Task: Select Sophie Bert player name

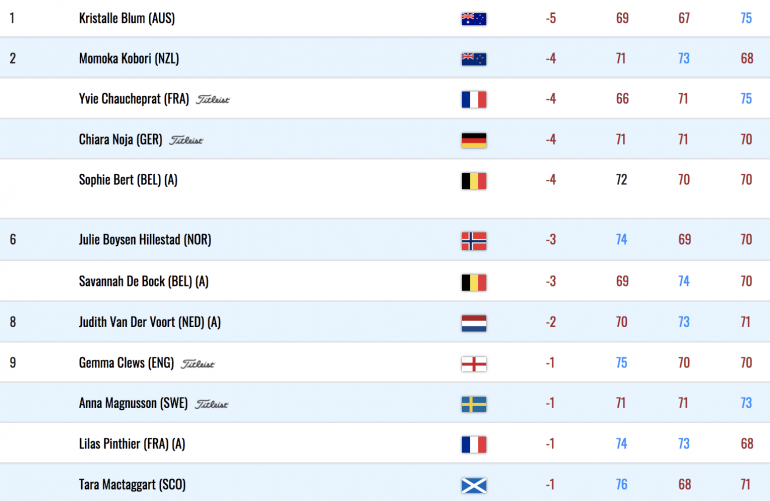Action: click(128, 180)
